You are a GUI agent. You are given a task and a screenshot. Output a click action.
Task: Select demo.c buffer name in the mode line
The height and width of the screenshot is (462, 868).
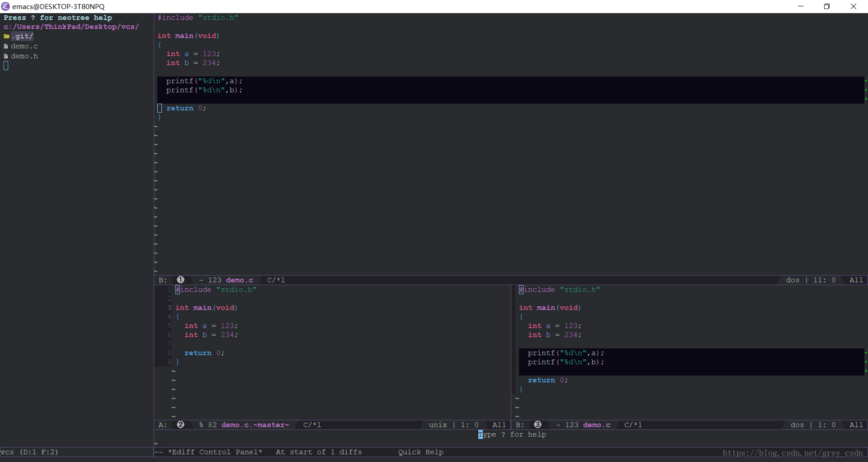(x=239, y=280)
